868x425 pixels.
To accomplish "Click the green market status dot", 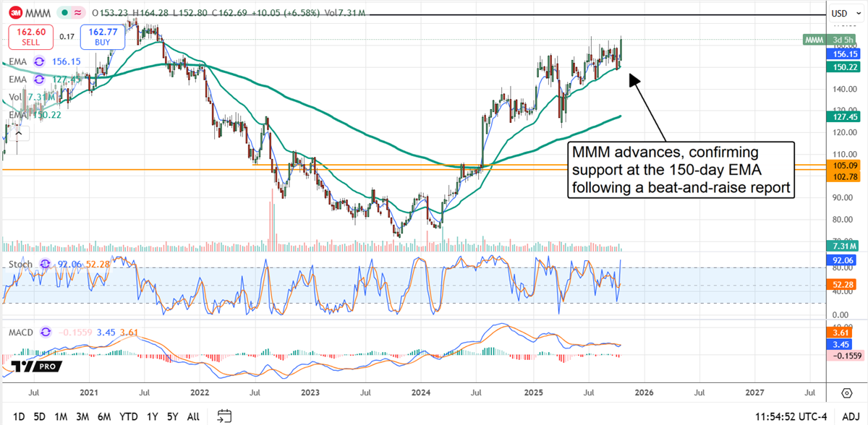I will pyautogui.click(x=65, y=12).
